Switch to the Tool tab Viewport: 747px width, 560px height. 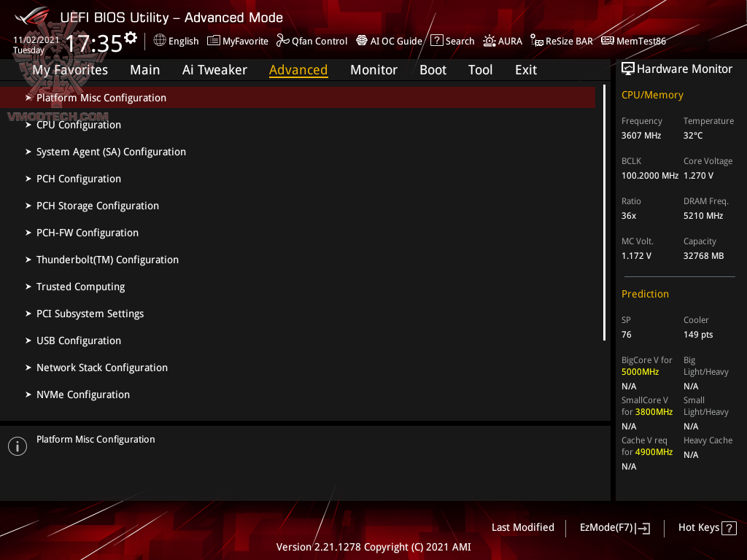[x=480, y=69]
